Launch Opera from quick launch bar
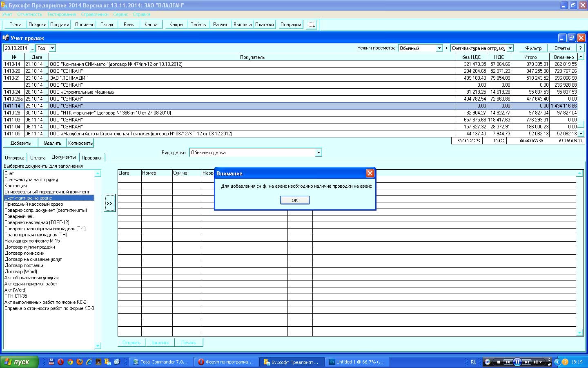This screenshot has width=588, height=368. pyautogui.click(x=60, y=362)
